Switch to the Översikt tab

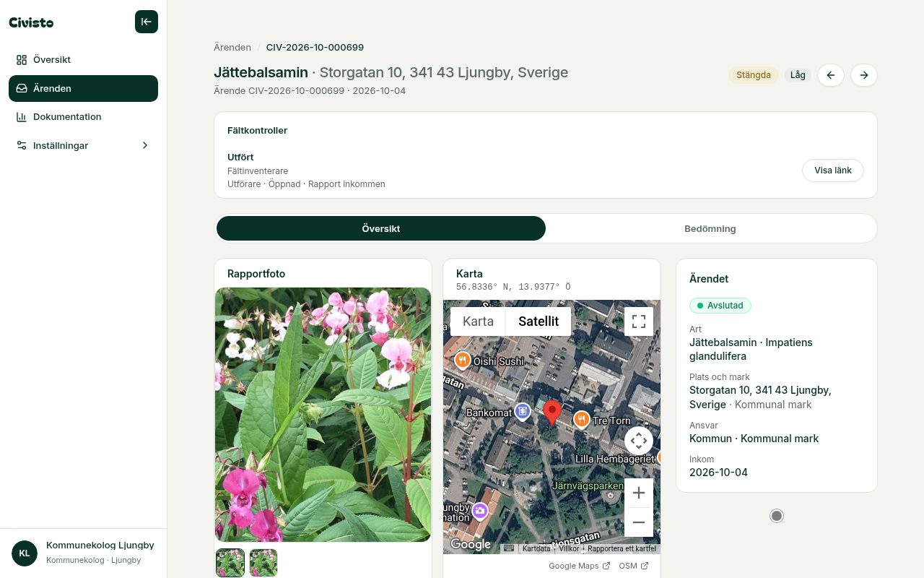click(381, 228)
